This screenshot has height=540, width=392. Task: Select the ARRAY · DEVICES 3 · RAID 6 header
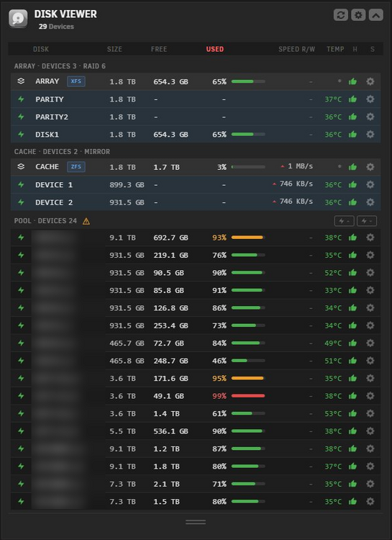pyautogui.click(x=60, y=66)
